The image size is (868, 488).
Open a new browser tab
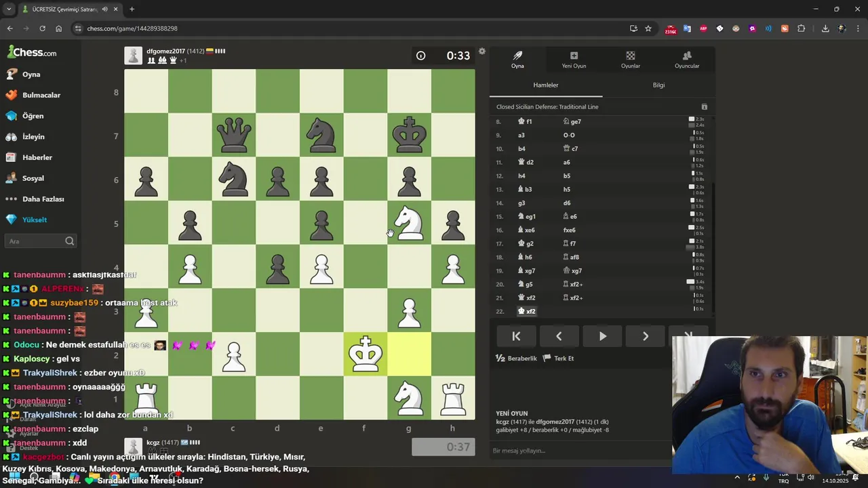(132, 9)
